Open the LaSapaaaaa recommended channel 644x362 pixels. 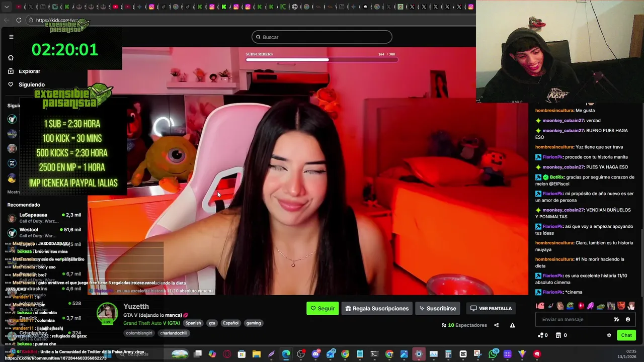tap(44, 218)
